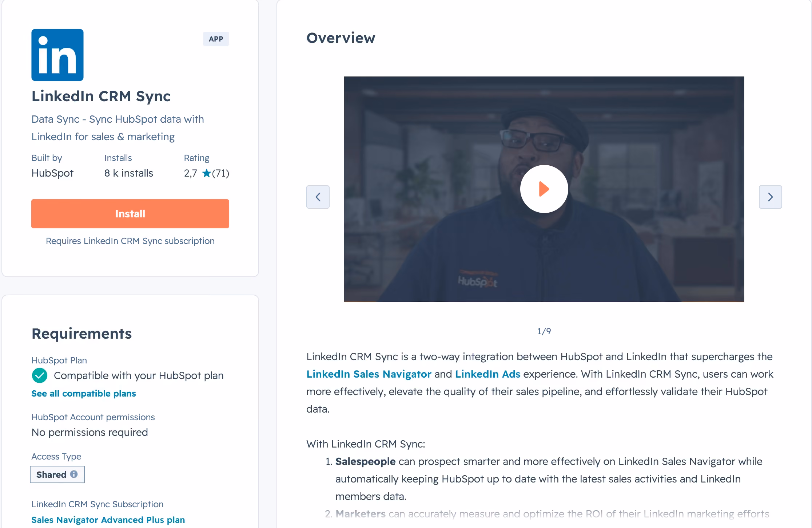The width and height of the screenshot is (812, 528).
Task: Click Requires LinkedIn CRM Sync subscription note
Action: 130,241
